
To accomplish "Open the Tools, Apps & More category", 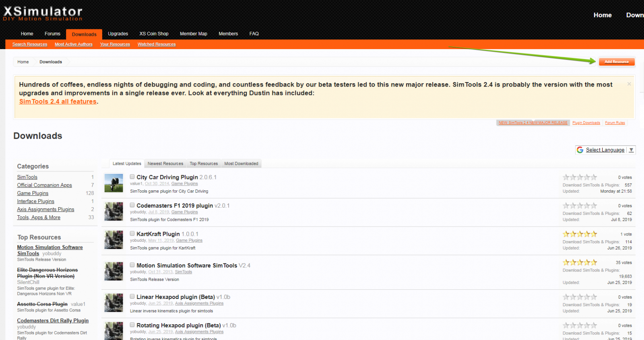I will (39, 217).
